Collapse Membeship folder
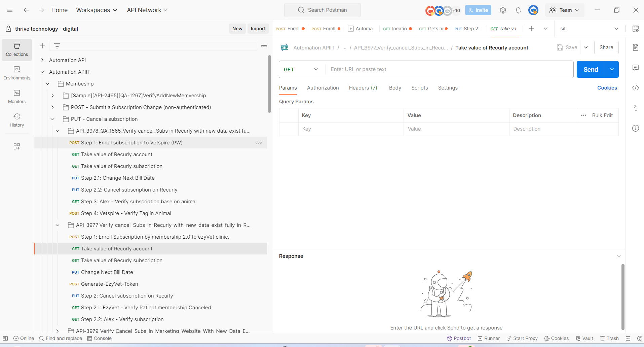This screenshot has height=347, width=644. click(x=47, y=84)
